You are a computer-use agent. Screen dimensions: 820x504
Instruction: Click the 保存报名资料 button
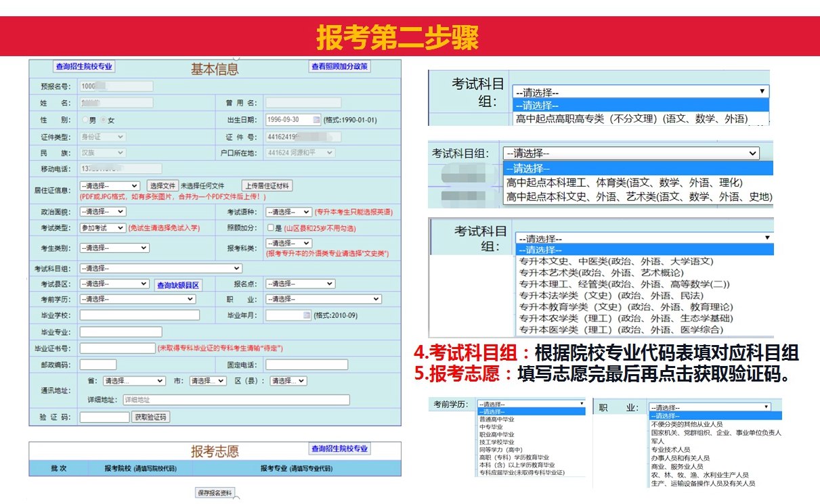(215, 492)
